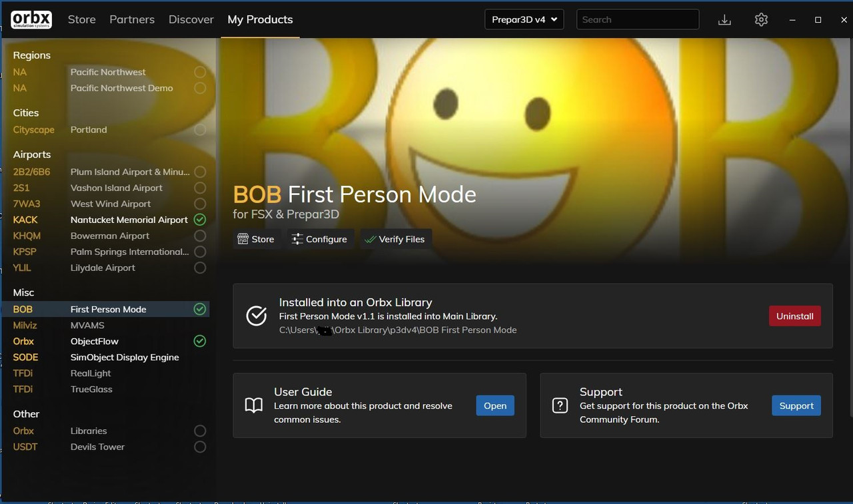Toggle the Orbx Libraries install circle
The height and width of the screenshot is (504, 853).
(200, 431)
